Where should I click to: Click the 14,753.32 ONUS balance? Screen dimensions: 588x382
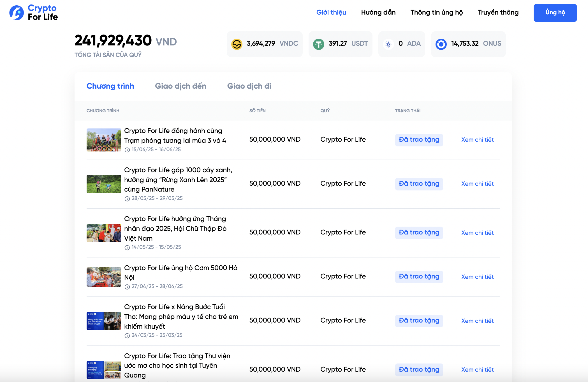point(476,43)
